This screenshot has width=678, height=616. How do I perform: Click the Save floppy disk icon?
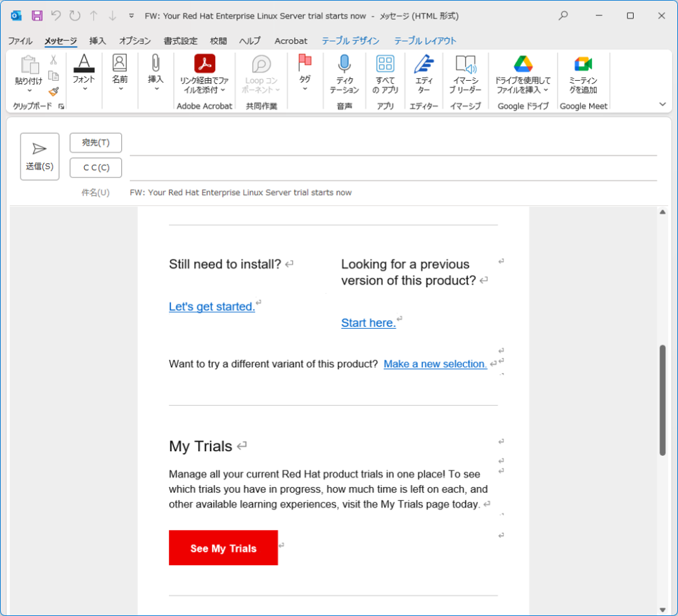click(37, 15)
